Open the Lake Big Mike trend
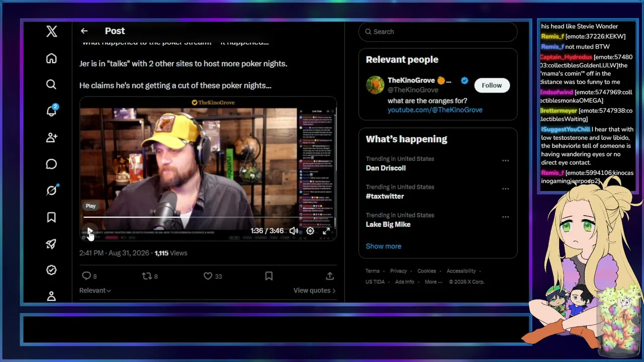The image size is (644, 362). click(x=388, y=224)
